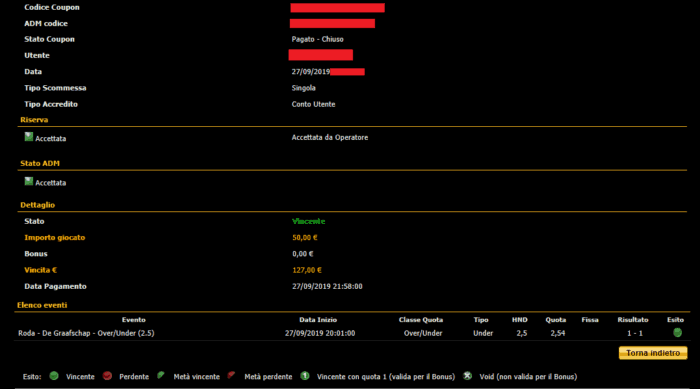Click the 'Evento' column header
The height and width of the screenshot is (389, 700).
pos(133,320)
